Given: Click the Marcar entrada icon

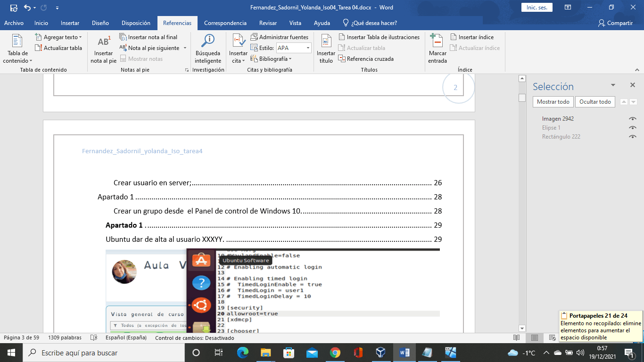Looking at the screenshot, I should click(x=438, y=49).
